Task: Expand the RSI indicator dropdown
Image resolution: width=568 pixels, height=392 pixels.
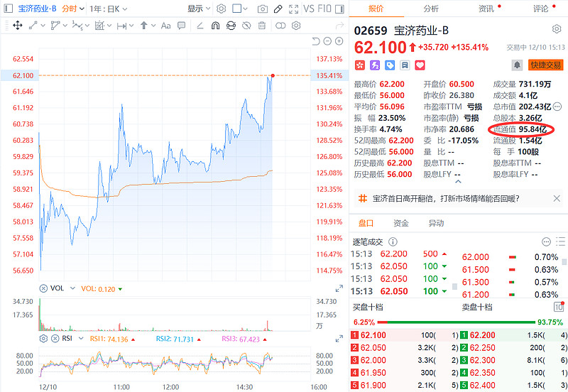Action: (81, 338)
